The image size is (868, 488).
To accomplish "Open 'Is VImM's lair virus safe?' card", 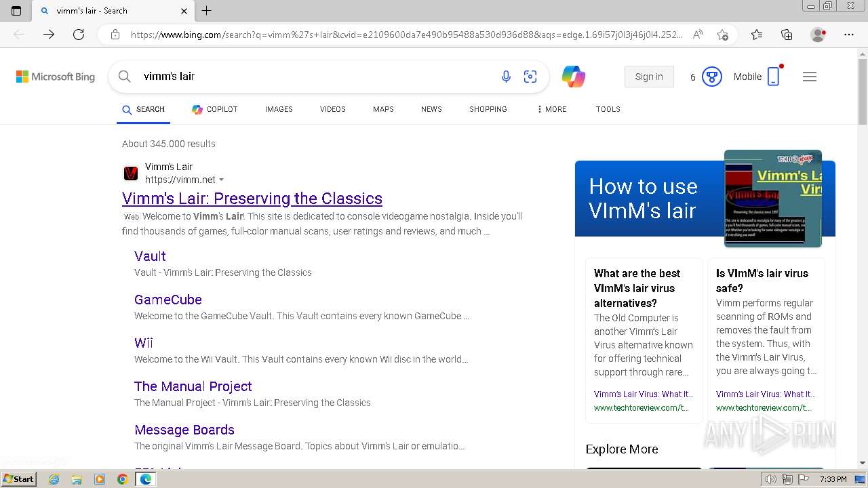I will [x=766, y=340].
